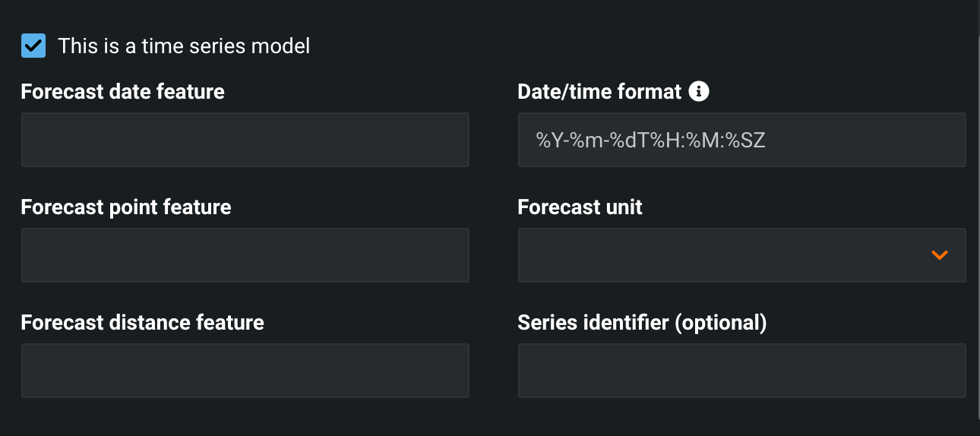
Task: Click the 'Forecast distance feature' label
Action: [x=143, y=323]
